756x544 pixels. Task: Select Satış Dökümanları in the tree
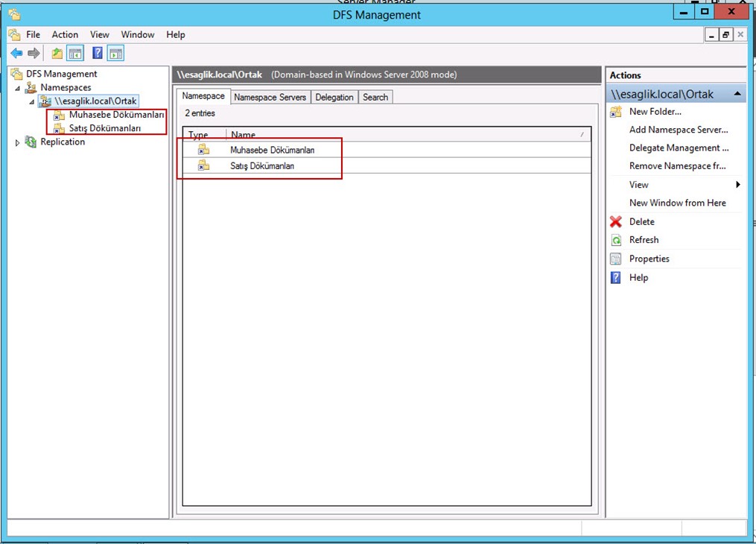[104, 128]
